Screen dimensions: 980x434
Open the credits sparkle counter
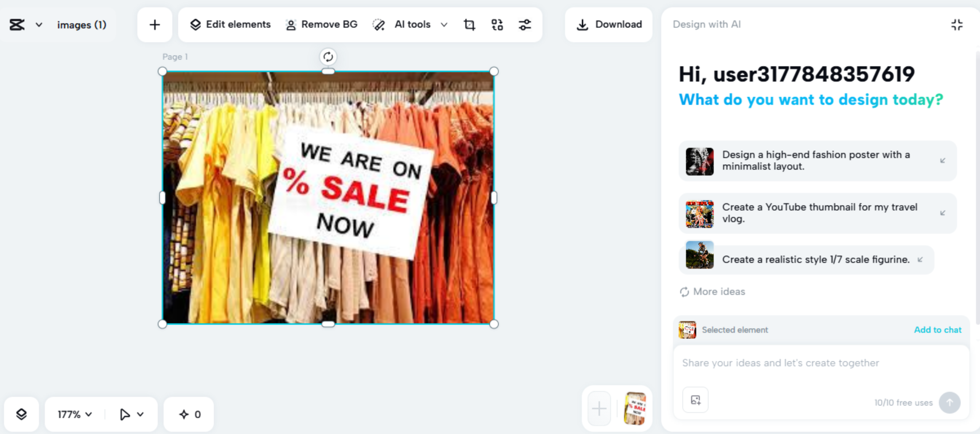coord(189,414)
